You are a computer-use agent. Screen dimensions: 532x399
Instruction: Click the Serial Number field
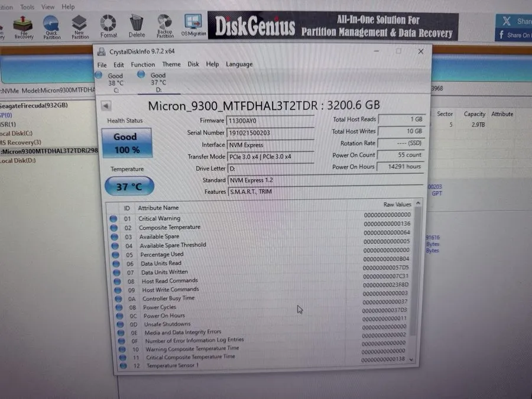pos(270,132)
